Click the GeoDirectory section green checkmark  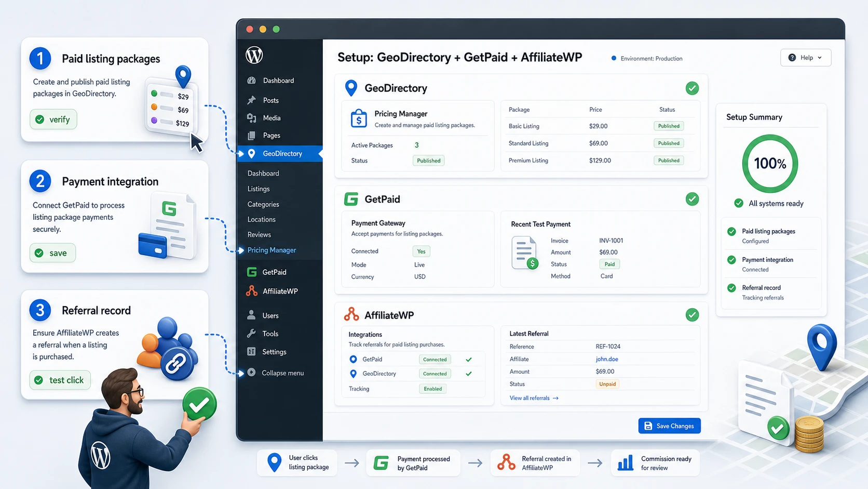pos(692,88)
